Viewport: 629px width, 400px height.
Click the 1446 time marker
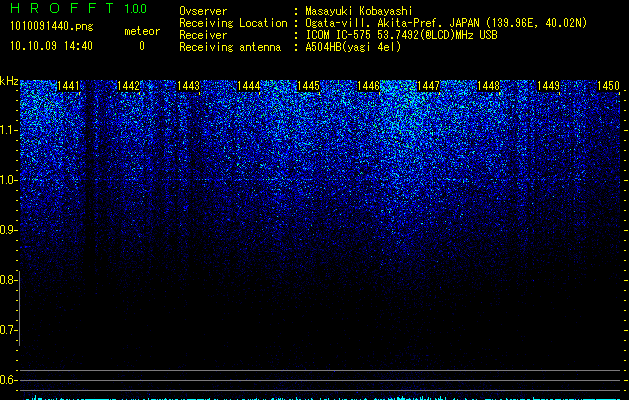[x=368, y=86]
